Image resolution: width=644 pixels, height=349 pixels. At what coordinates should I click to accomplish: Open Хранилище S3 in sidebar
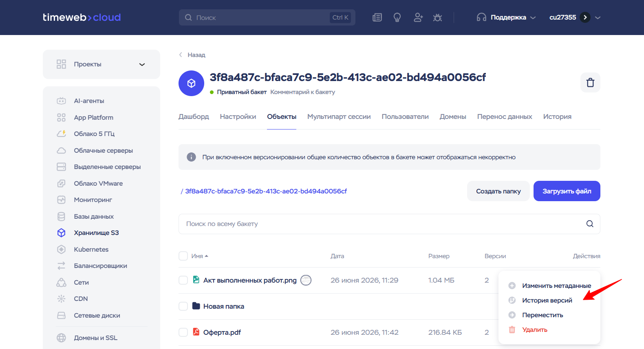point(96,233)
